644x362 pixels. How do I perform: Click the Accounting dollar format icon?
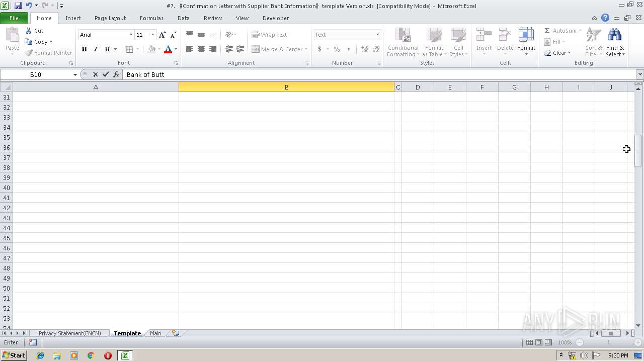point(319,49)
